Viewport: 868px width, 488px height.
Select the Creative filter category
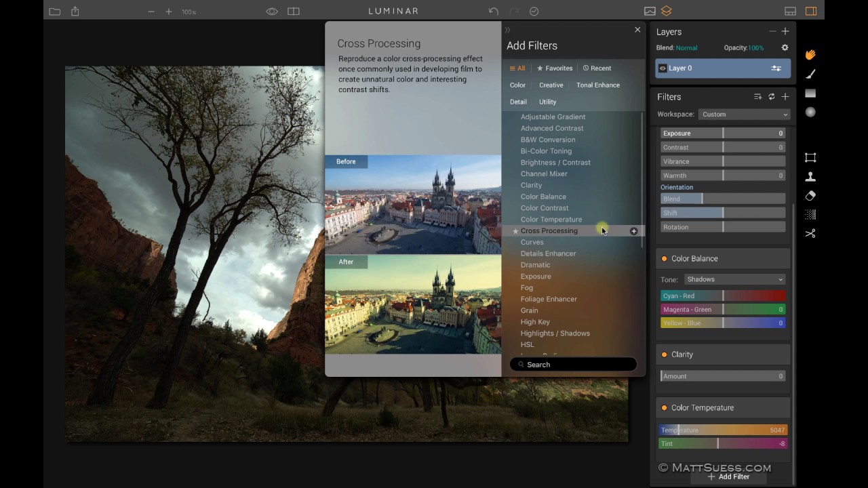(551, 85)
